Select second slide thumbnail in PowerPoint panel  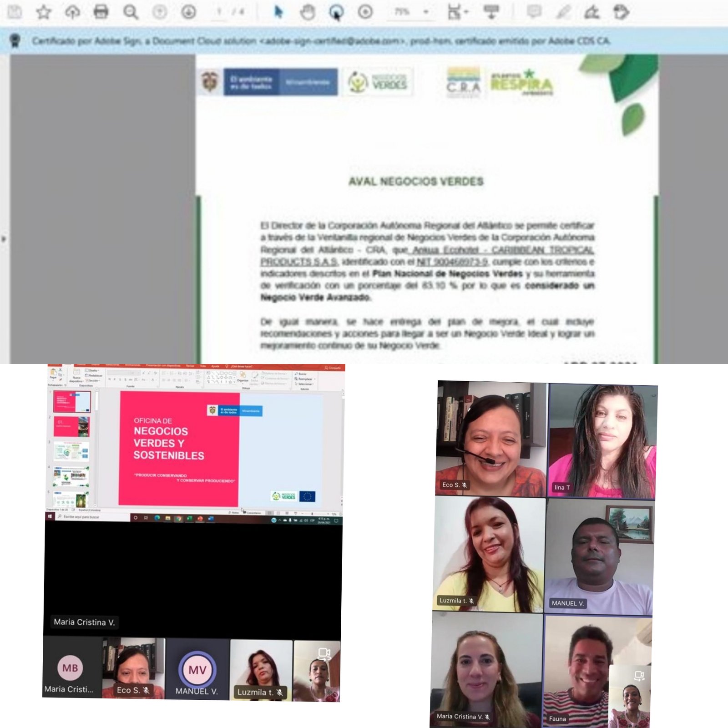coord(71,427)
